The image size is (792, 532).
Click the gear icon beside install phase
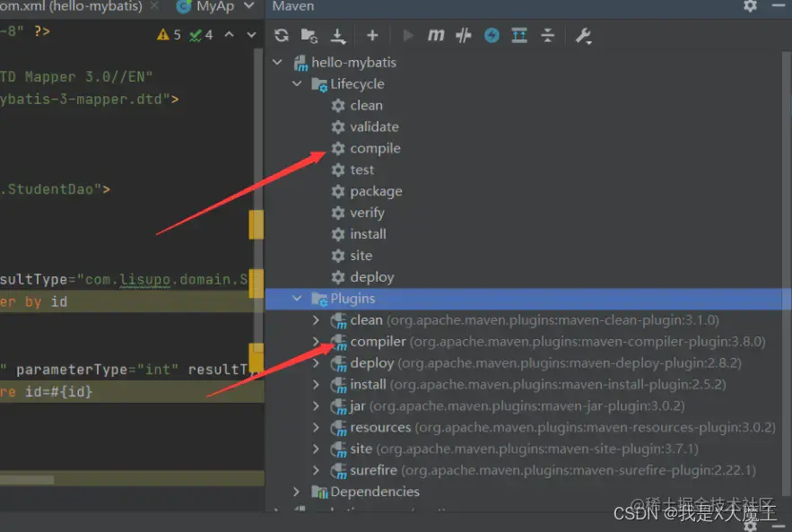coord(338,234)
